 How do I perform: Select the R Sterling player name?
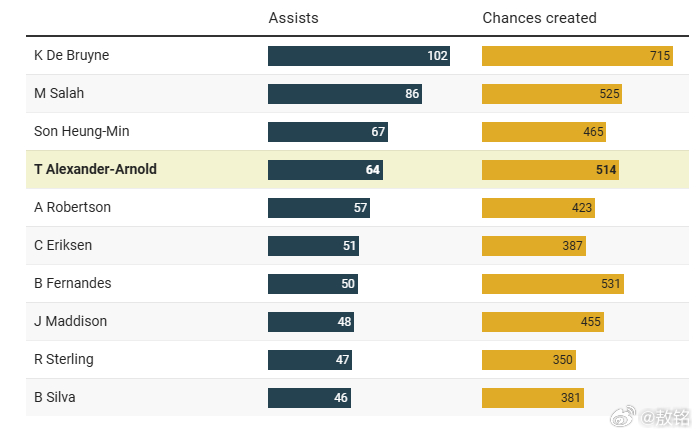tap(64, 359)
